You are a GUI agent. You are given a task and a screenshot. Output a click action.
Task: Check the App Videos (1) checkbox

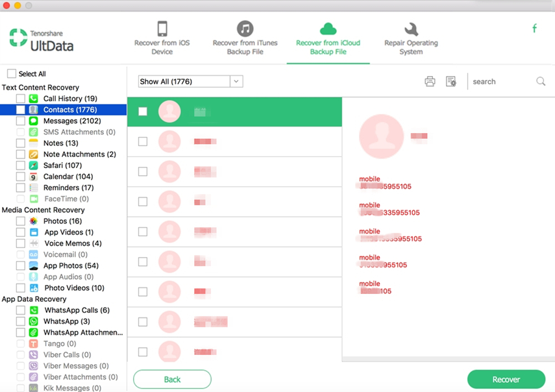(x=21, y=232)
